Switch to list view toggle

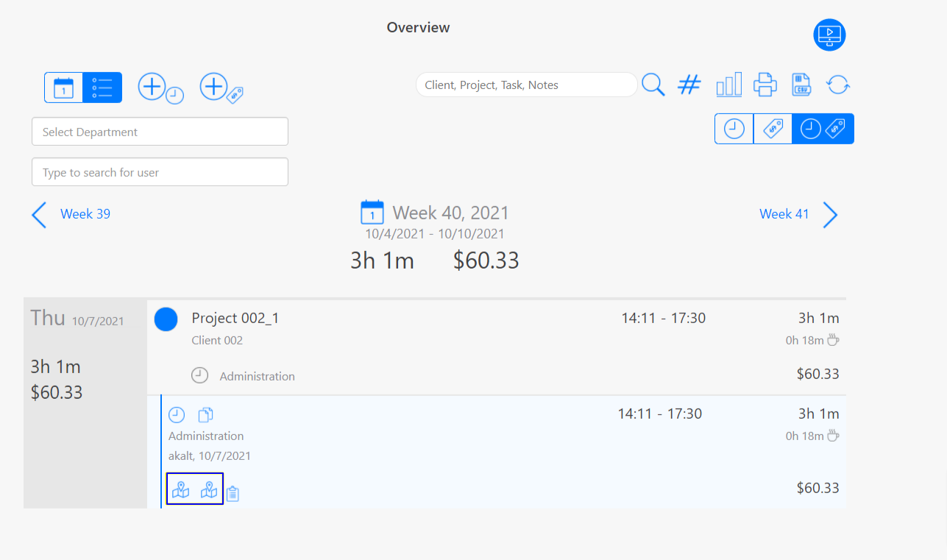click(102, 88)
